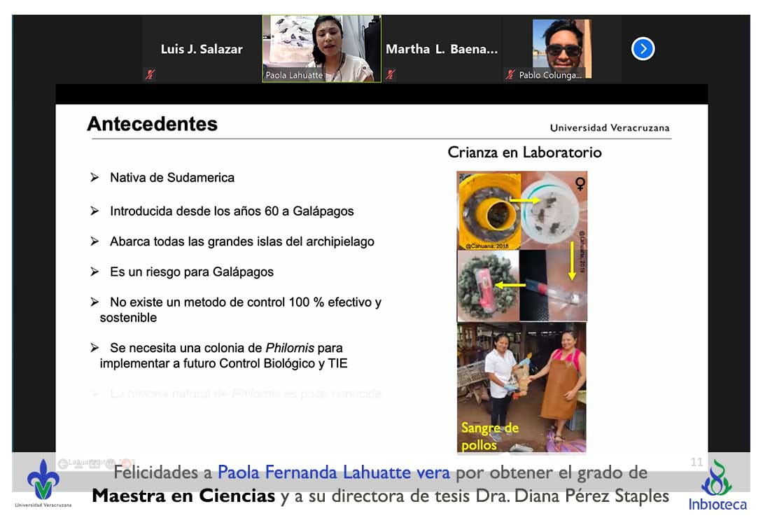Viewport: 763px width, 532px height.
Task: Click the photo of two women with chickens
Action: point(521,378)
